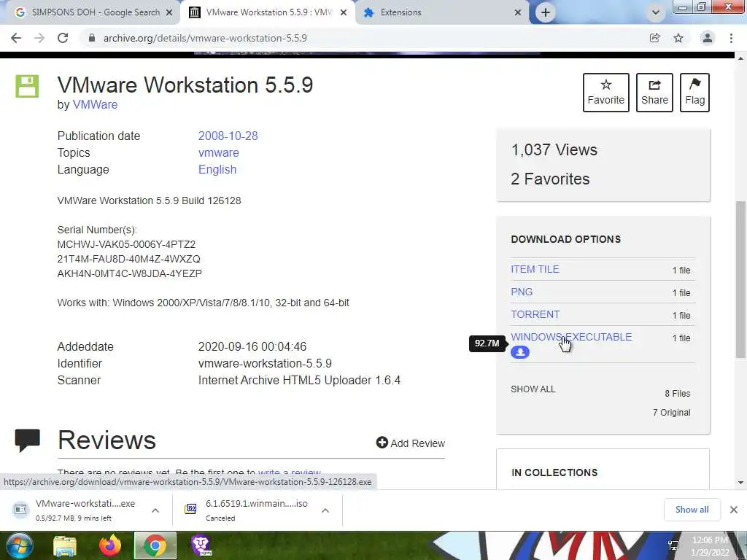
Task: Reload the archive.org page
Action: (63, 38)
